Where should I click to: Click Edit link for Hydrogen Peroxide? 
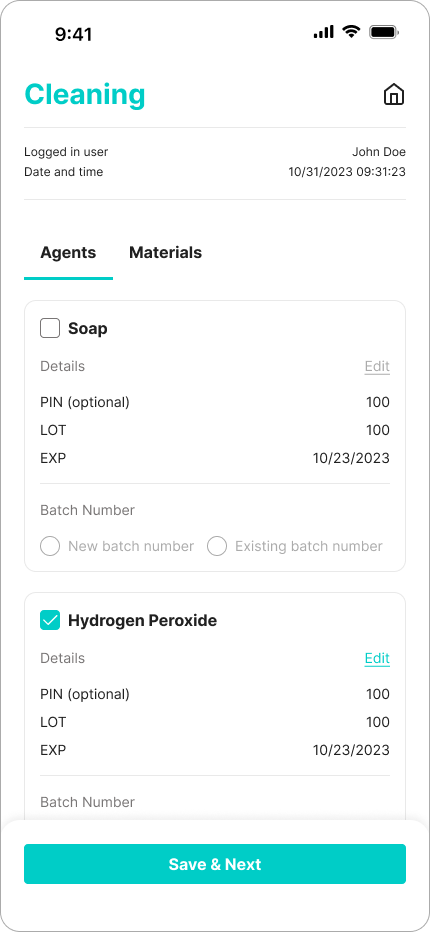pos(377,658)
